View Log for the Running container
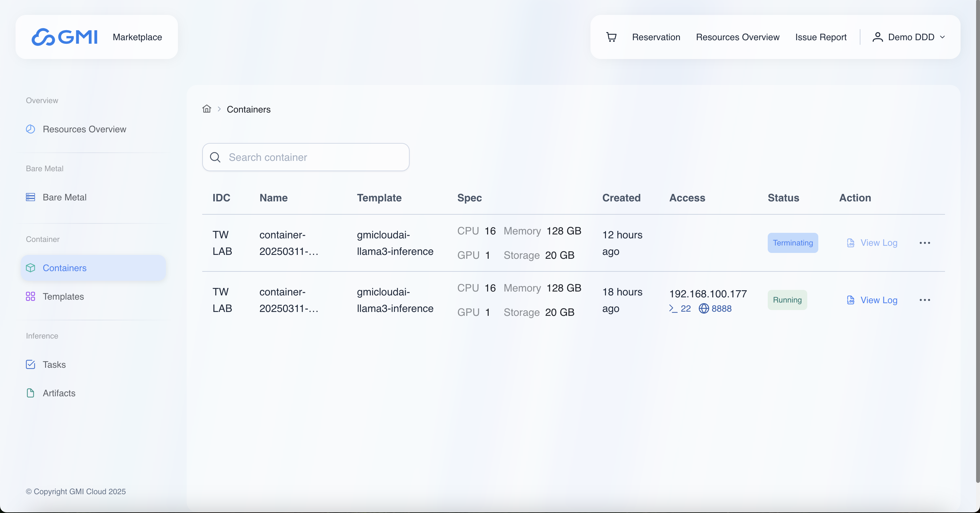 (x=872, y=300)
